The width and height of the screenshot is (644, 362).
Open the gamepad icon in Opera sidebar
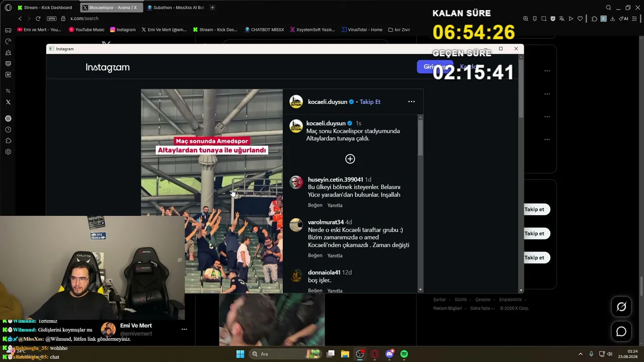8,30
